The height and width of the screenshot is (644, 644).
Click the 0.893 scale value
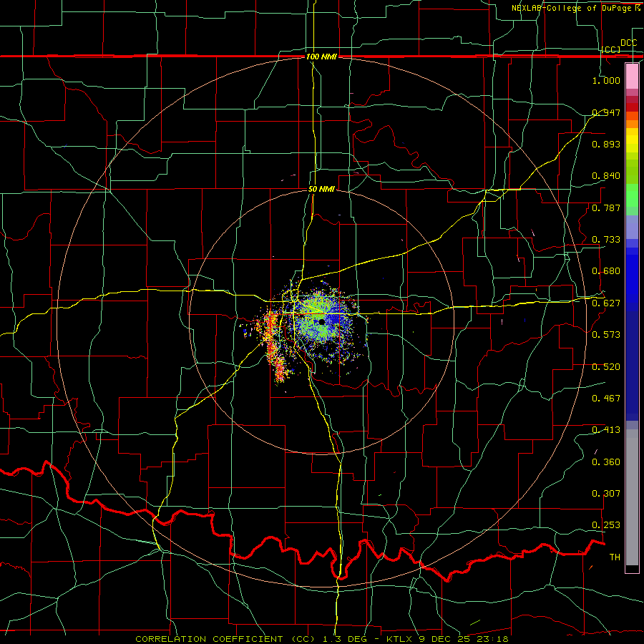606,144
